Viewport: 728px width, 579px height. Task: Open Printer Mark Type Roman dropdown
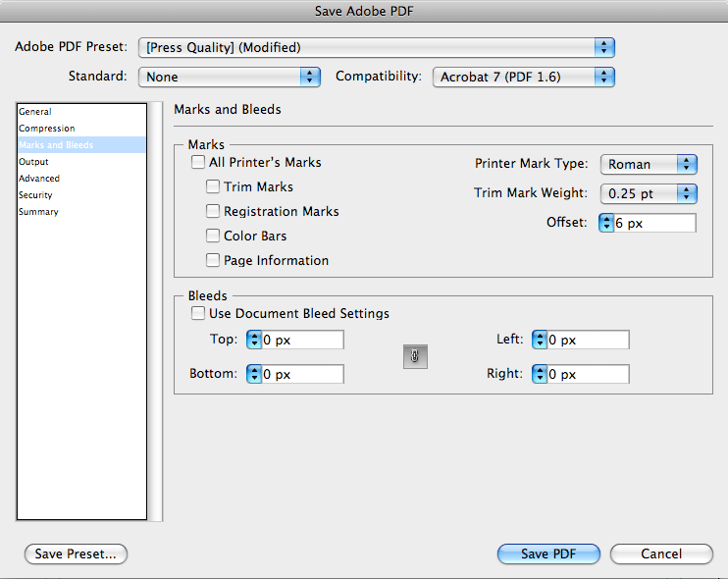(649, 164)
